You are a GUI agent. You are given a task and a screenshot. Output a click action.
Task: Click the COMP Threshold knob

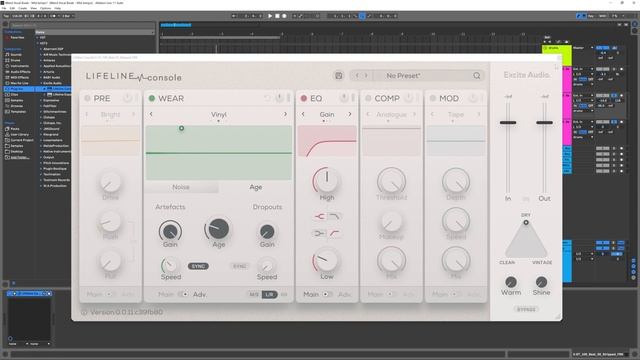point(391,180)
